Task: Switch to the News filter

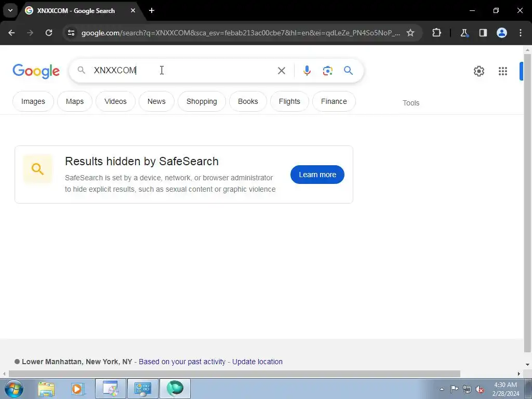Action: pyautogui.click(x=156, y=101)
